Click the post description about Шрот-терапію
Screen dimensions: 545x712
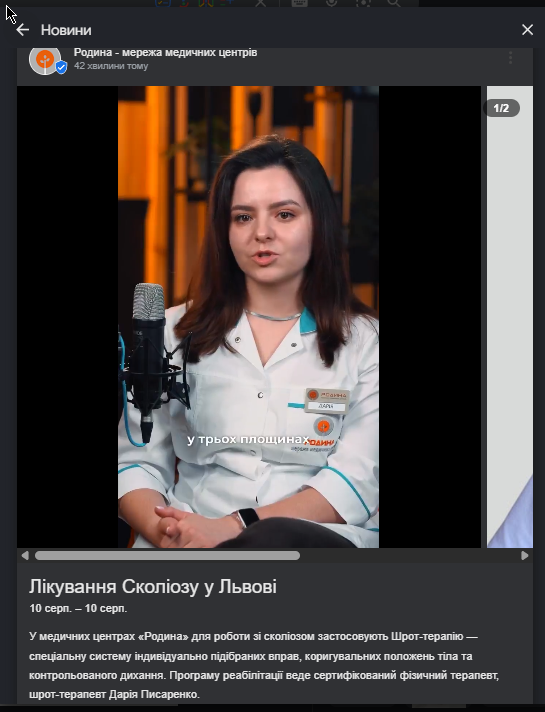tap(264, 665)
